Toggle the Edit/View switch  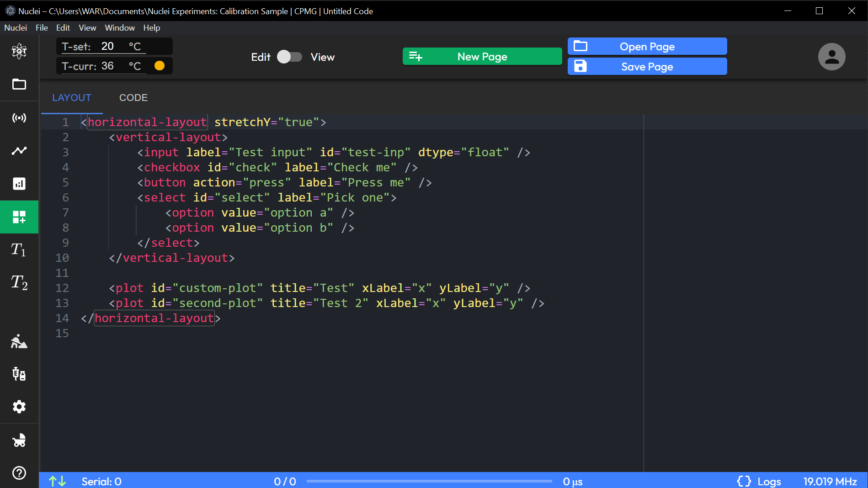[x=289, y=57]
